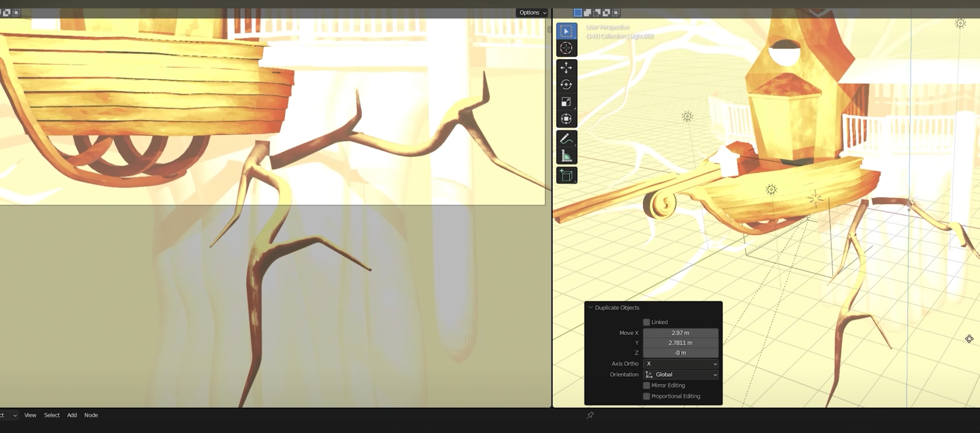
Task: Set selection mode to extend in 3D viewport
Action: click(x=587, y=13)
